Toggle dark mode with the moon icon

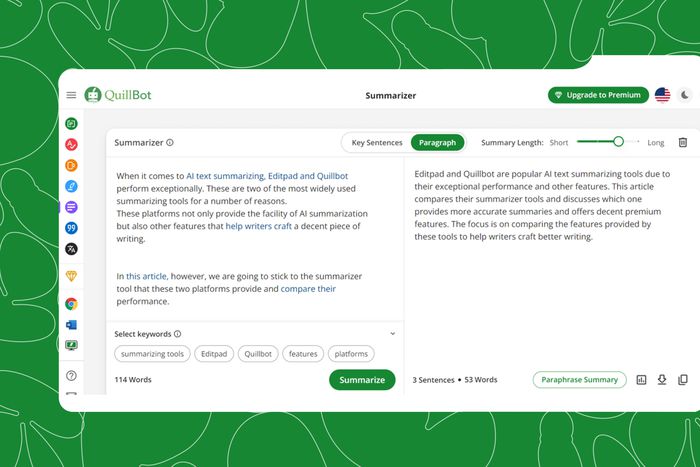pos(685,95)
